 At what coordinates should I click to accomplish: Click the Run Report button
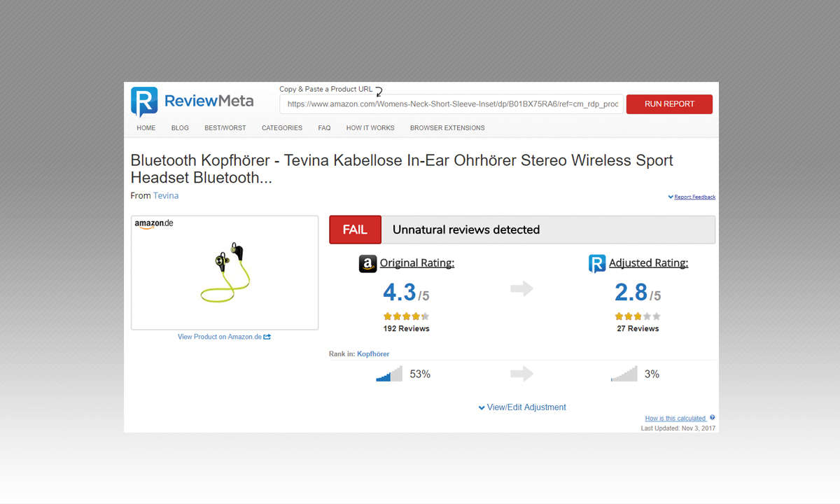(669, 104)
